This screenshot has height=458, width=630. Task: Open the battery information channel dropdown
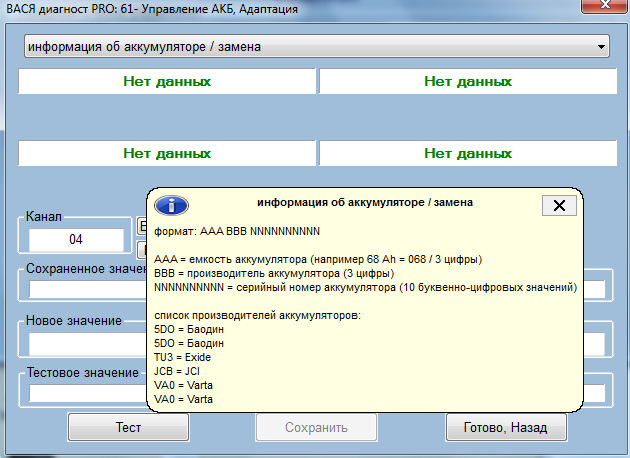(x=317, y=46)
